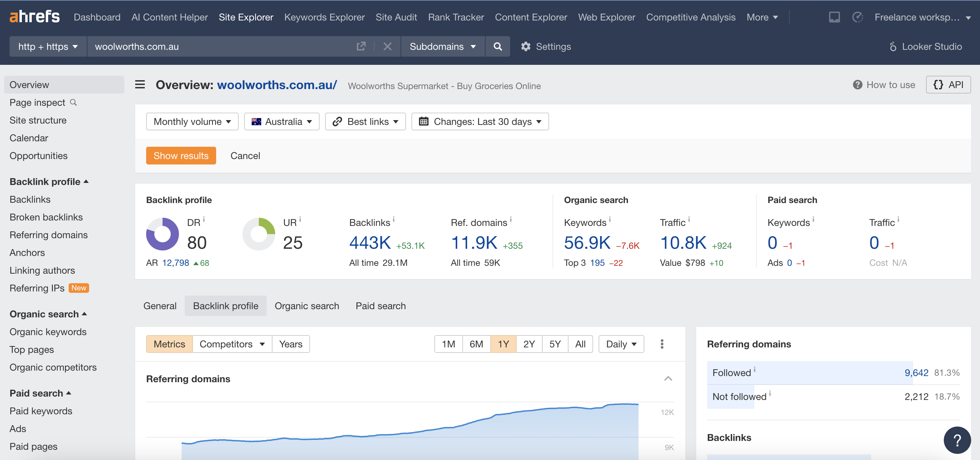Click the API button

pos(948,84)
